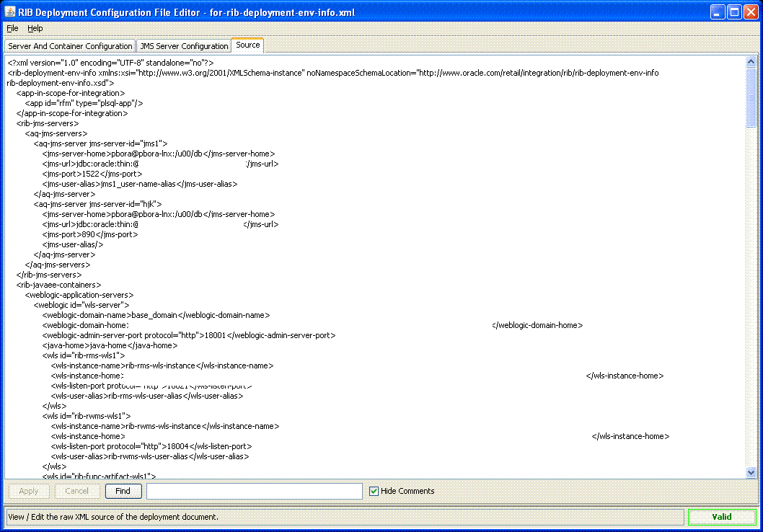This screenshot has height=532, width=763.
Task: Click the wls-listen-port 18004 line
Action: point(151,446)
